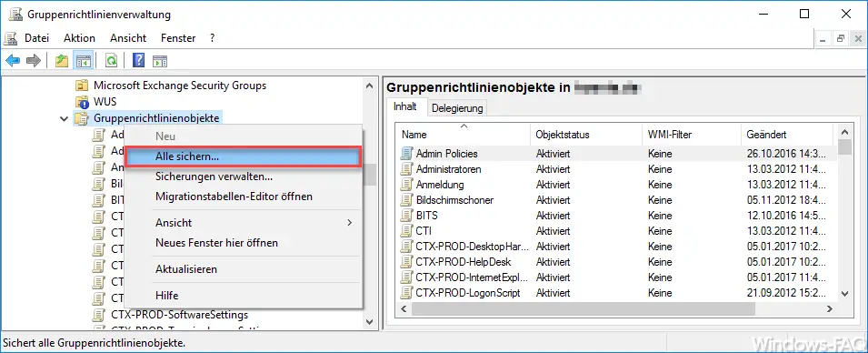Toggle the show/hide console tree icon
Image resolution: width=868 pixels, height=353 pixels.
(83, 60)
